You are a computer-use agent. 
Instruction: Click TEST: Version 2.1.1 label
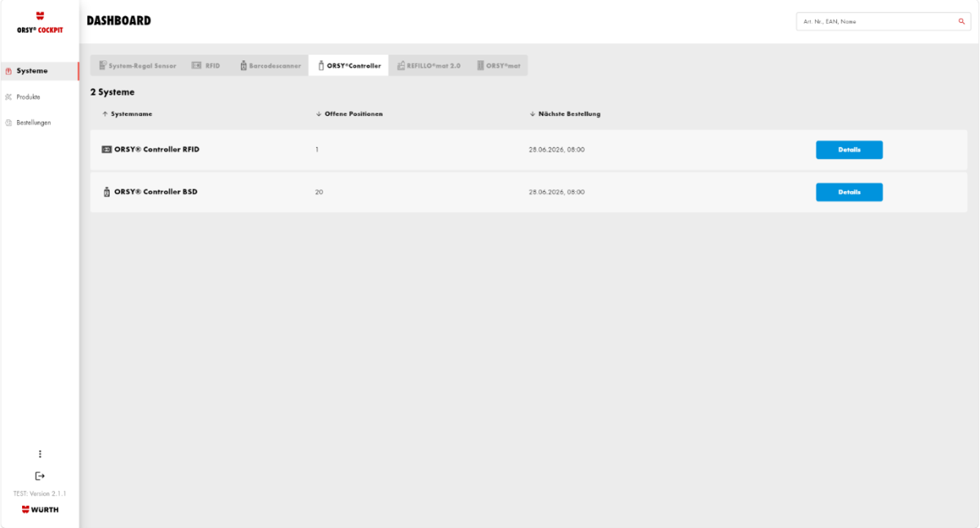coord(40,494)
